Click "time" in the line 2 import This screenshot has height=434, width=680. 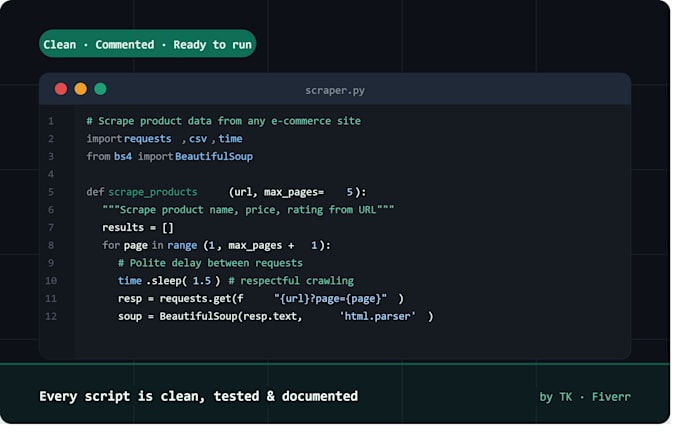[230, 139]
